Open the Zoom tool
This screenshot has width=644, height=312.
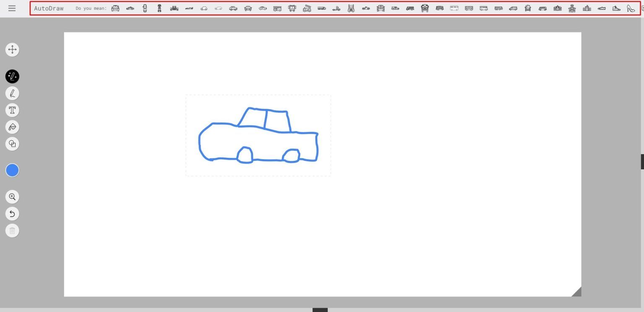(12, 197)
